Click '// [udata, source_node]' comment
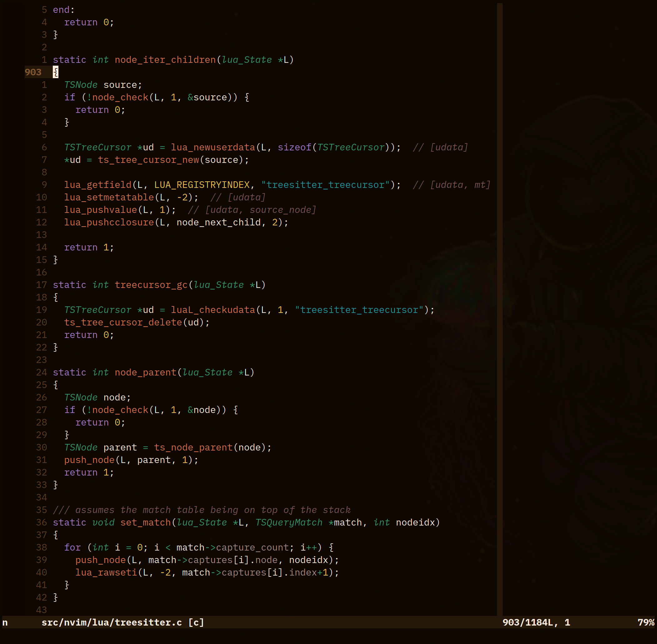 tap(252, 210)
